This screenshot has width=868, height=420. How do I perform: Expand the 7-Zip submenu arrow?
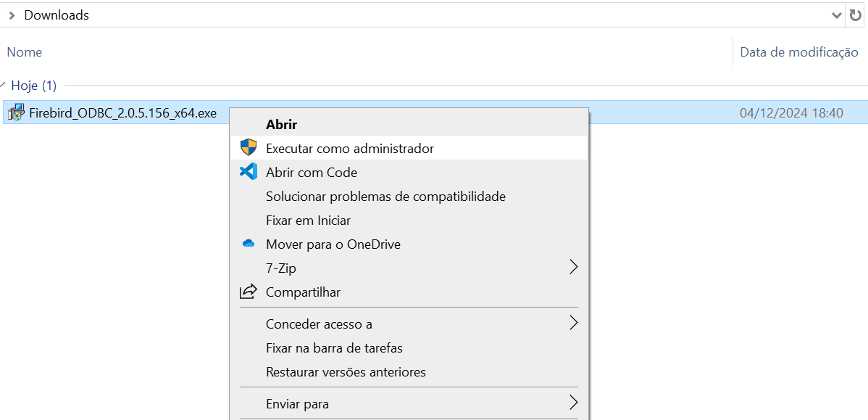click(574, 268)
